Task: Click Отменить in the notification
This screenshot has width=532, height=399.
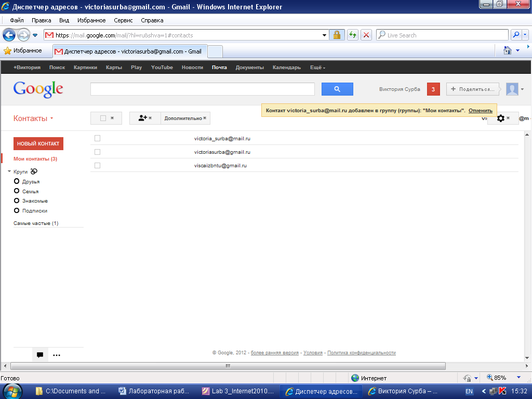Action: pos(481,110)
